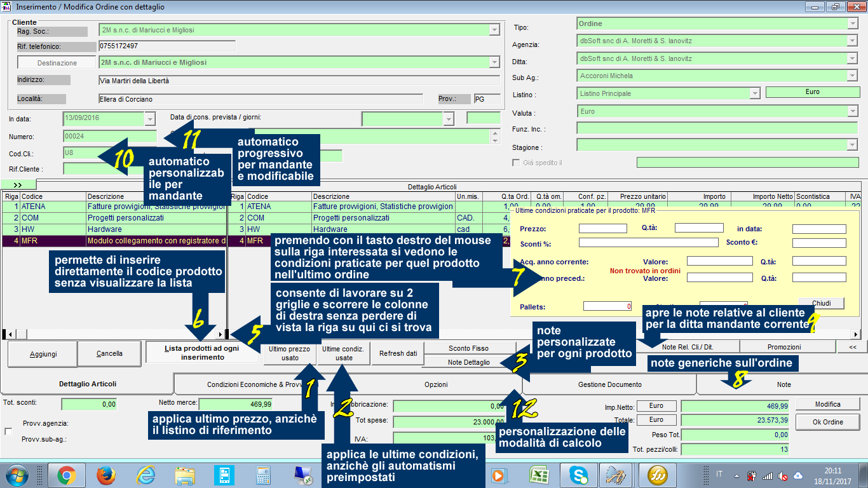Expand the Rag. Soc. customer dropdown
This screenshot has width=868, height=488.
point(494,30)
